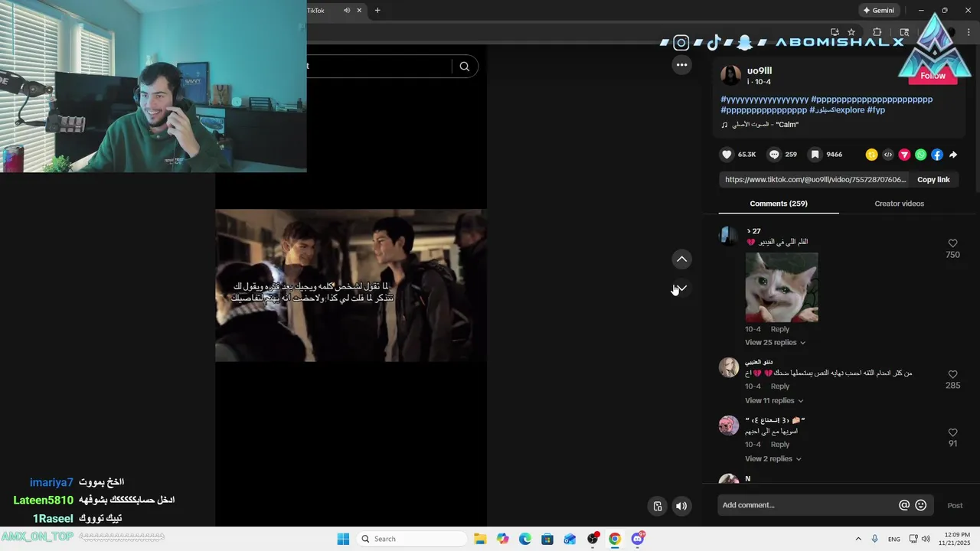Expand View 2 replies
The image size is (980, 551).
coord(773,458)
